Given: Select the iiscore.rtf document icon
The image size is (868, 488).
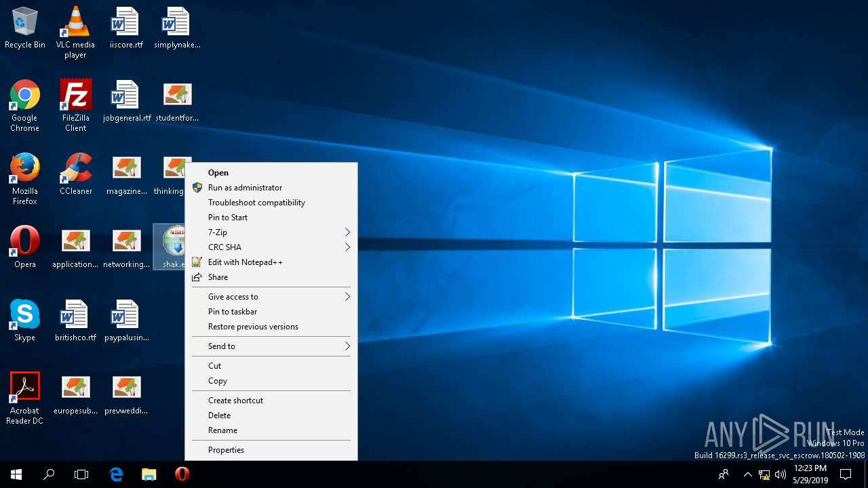Looking at the screenshot, I should 126,28.
